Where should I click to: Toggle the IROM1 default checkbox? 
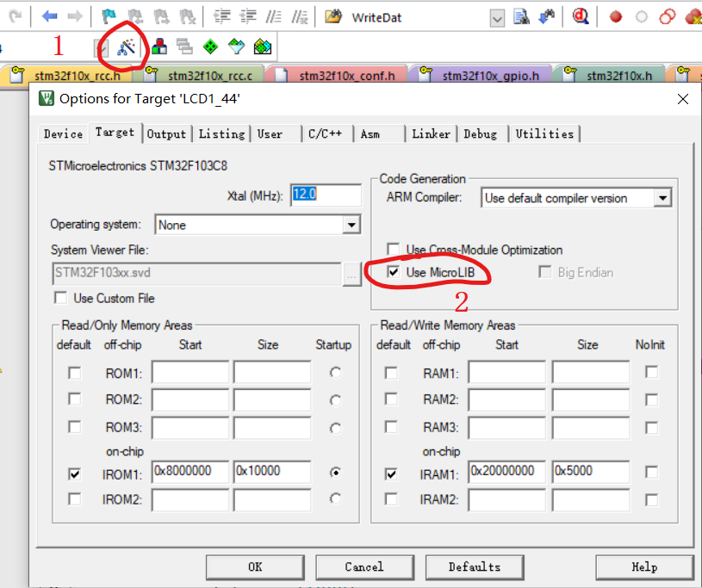(74, 473)
